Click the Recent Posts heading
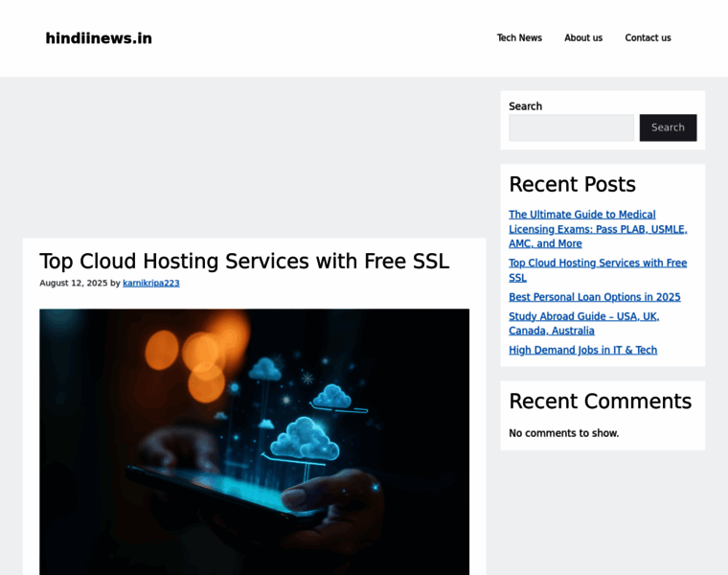The image size is (728, 575). [x=572, y=184]
